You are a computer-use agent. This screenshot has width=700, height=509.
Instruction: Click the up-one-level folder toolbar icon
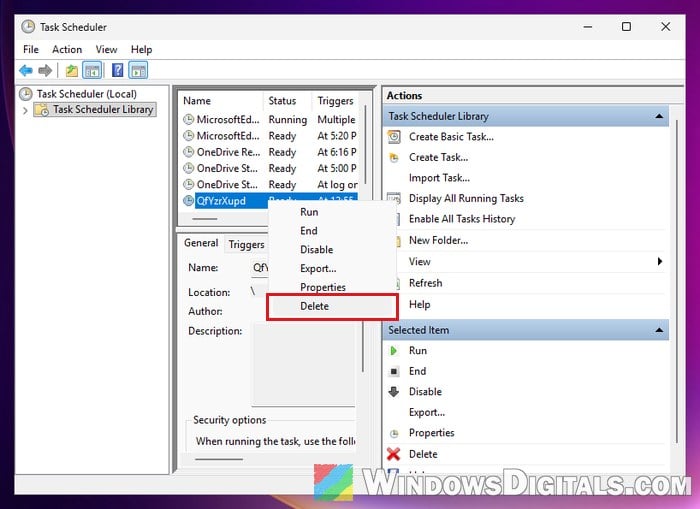(x=71, y=71)
